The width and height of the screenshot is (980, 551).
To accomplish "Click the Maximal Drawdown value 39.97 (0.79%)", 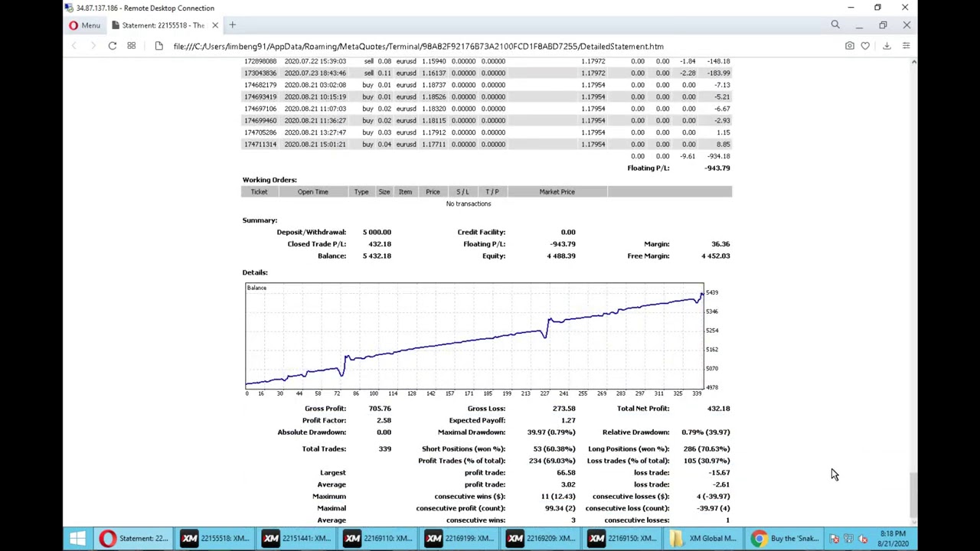I will point(551,432).
